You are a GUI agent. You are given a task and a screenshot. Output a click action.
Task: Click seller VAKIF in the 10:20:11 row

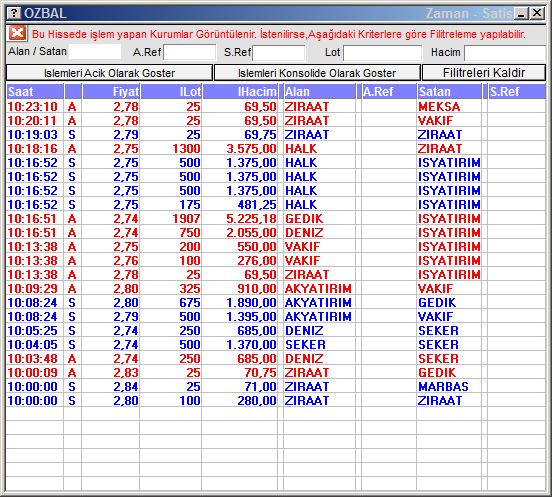[x=435, y=121]
